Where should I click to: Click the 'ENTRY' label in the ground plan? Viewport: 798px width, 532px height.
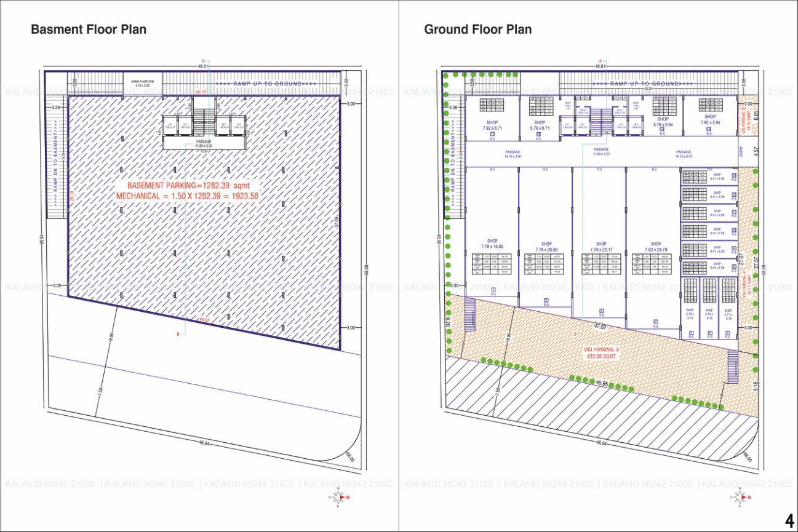tap(742, 151)
